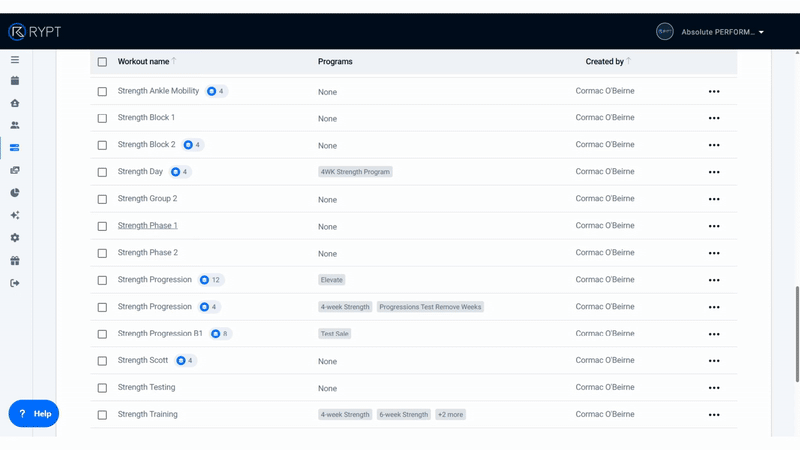Select all workouts with header checkbox
This screenshot has width=800, height=450.
102,62
